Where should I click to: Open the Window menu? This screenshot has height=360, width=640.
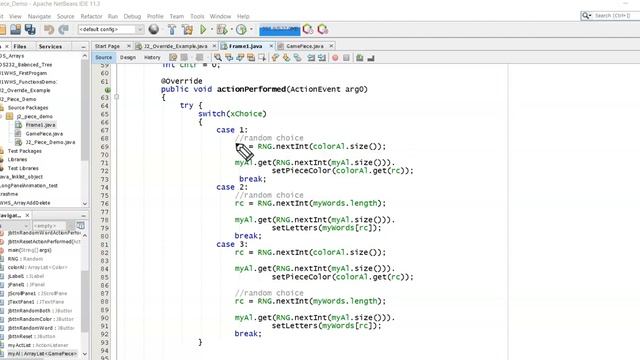click(x=220, y=16)
